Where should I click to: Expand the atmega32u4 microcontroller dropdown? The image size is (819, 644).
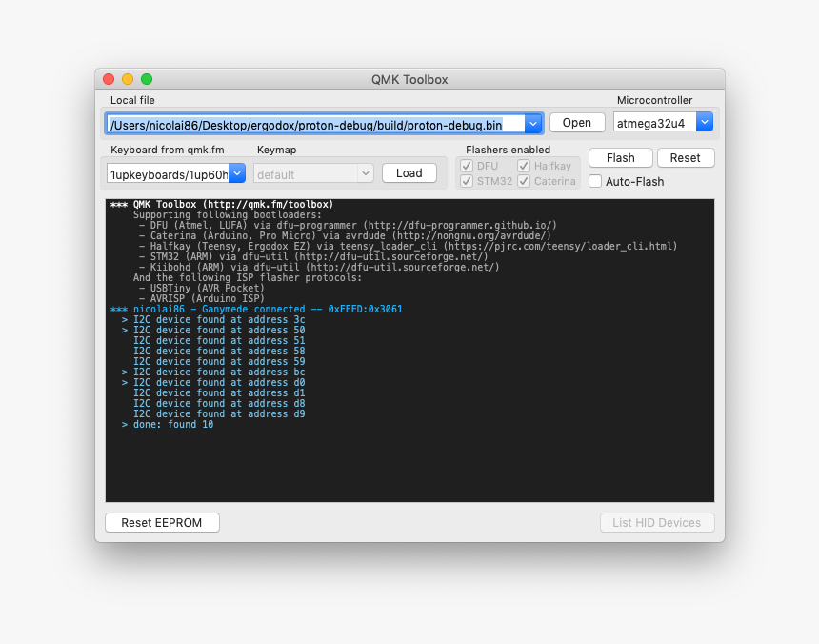[704, 122]
